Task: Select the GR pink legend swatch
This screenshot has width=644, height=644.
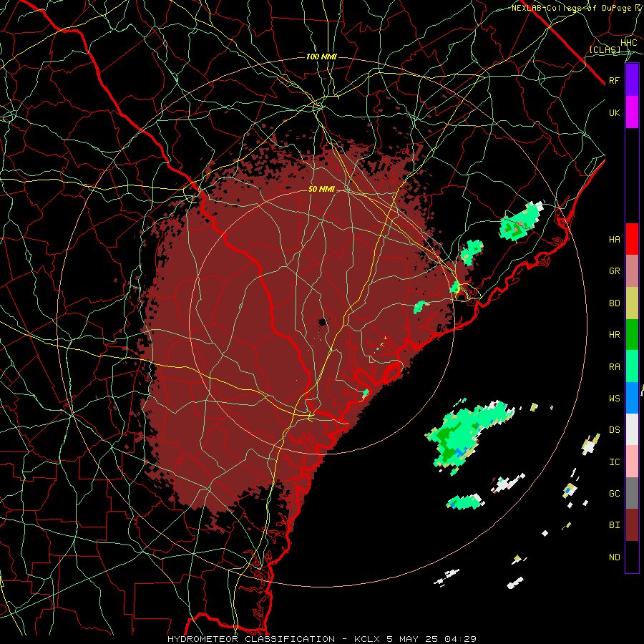Action: [632, 271]
